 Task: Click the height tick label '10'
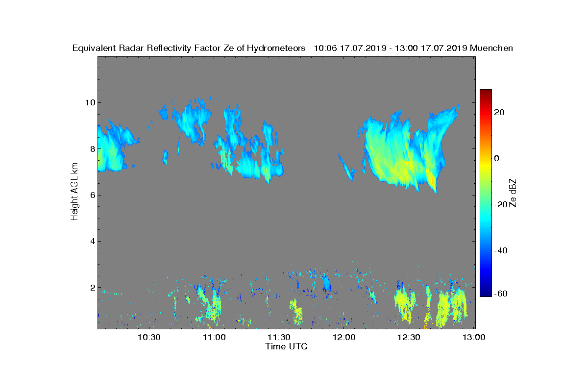click(89, 102)
